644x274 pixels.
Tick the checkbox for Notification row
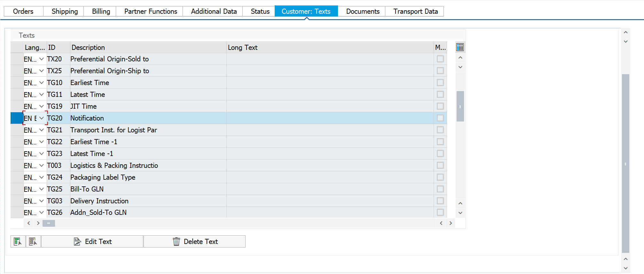click(x=440, y=118)
